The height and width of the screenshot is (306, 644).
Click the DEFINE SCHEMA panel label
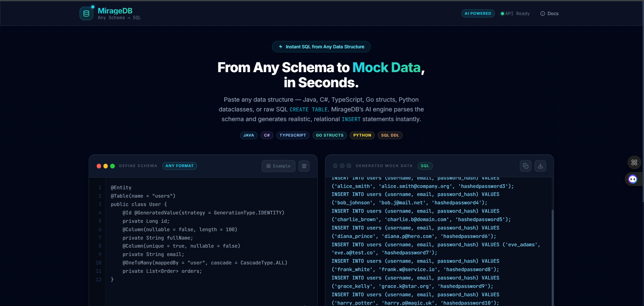point(138,166)
